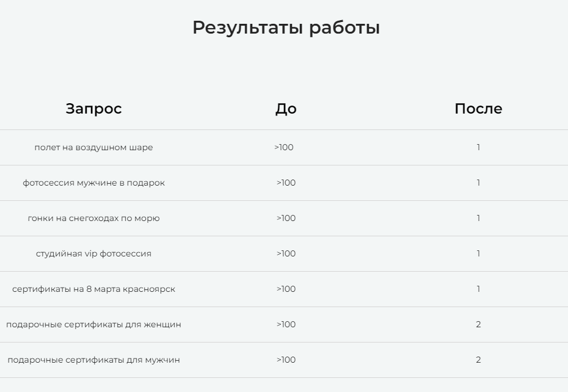Click "После" value for "фотосессия мужчине в подарок"
Viewport: 568px width, 392px height.
pyautogui.click(x=478, y=183)
